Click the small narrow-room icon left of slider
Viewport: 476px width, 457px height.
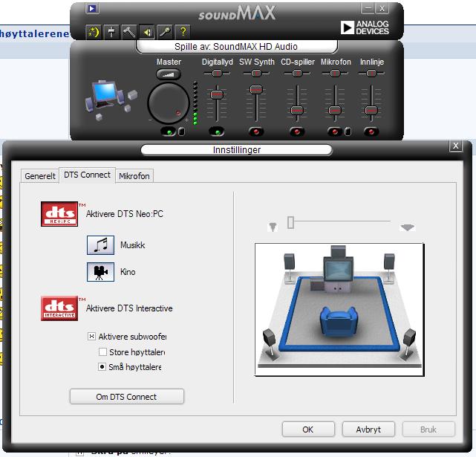(x=273, y=227)
